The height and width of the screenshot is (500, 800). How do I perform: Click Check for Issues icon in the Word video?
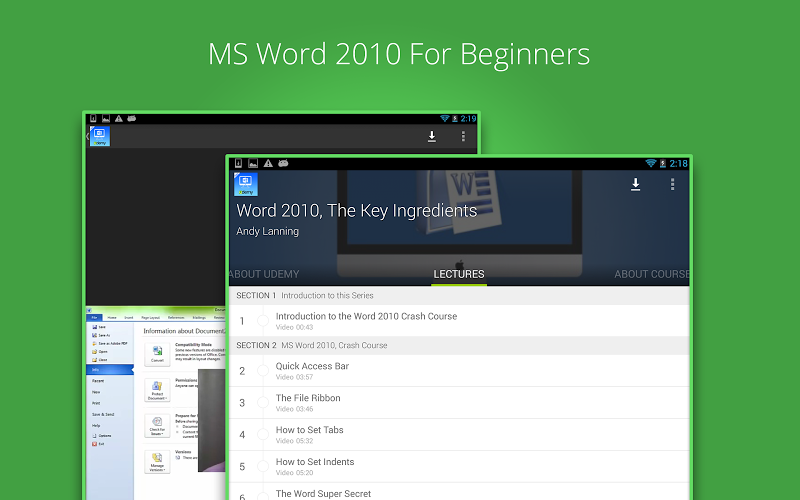tap(157, 426)
